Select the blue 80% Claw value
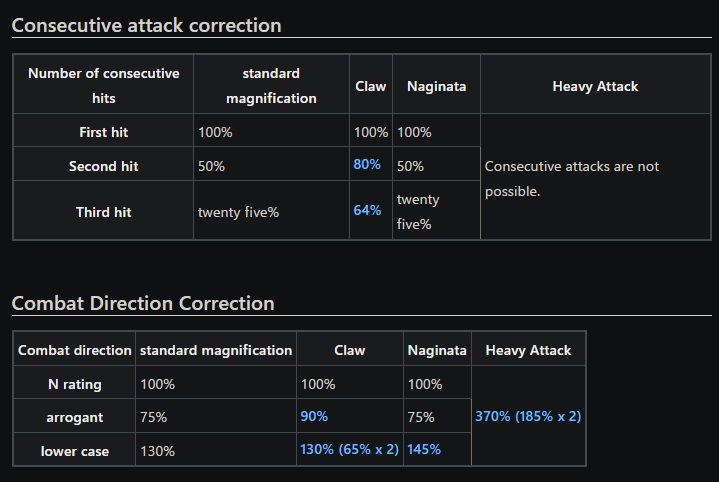The width and height of the screenshot is (719, 482). pyautogui.click(x=367, y=164)
